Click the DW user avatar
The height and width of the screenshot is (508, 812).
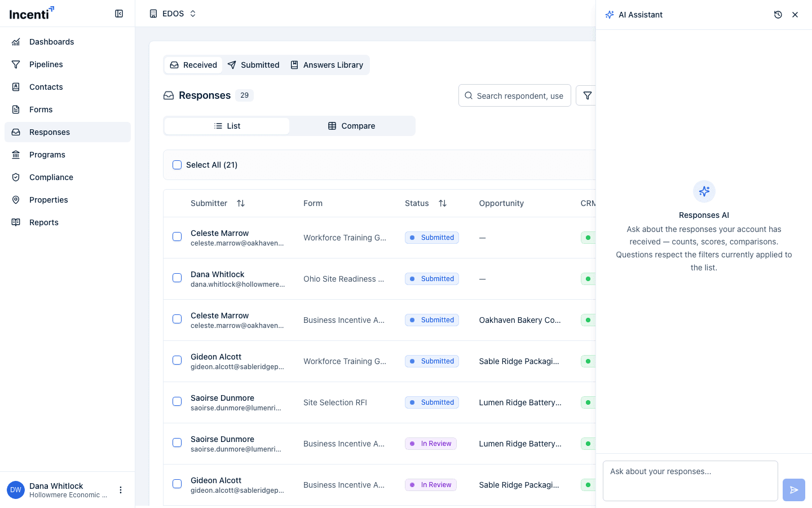tap(16, 490)
